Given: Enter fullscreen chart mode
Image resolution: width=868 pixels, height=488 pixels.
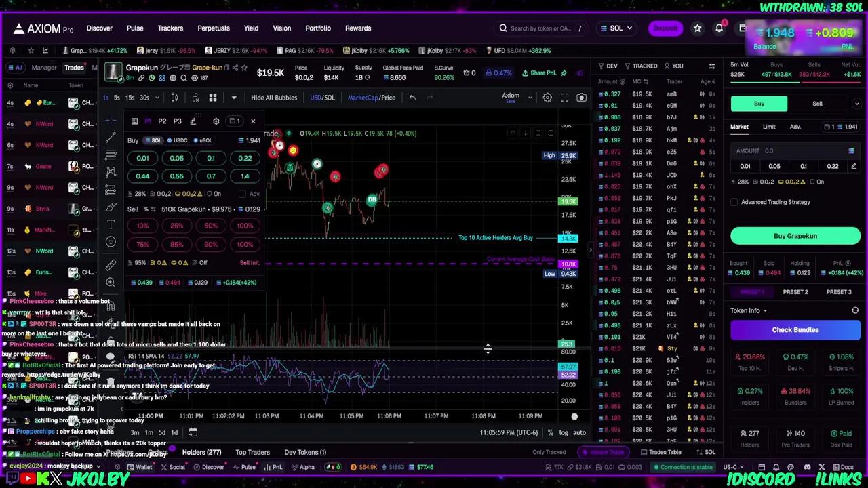Looking at the screenshot, I should [x=564, y=98].
